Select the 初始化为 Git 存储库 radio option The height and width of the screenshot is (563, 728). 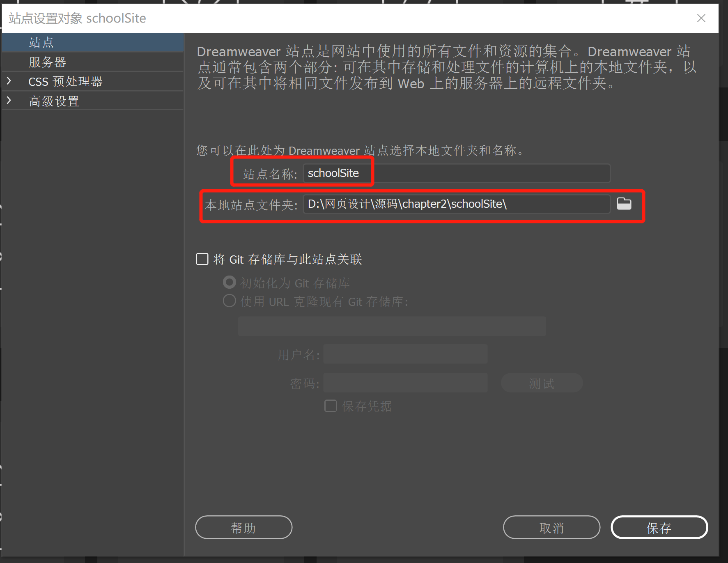[229, 283]
